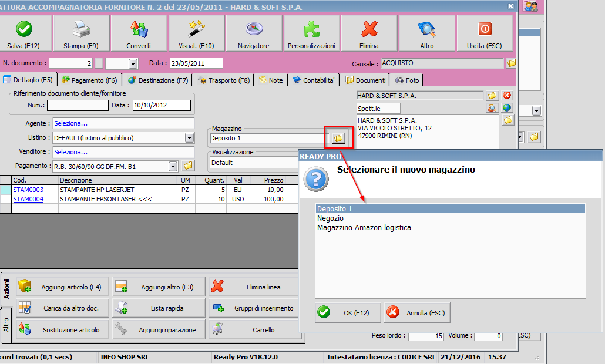Select Azioni vertical side tab
Screen dimensions: 605x364
[x=6, y=289]
